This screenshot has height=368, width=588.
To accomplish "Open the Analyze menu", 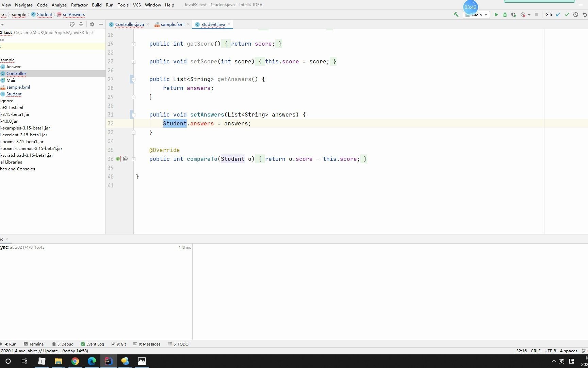I will pyautogui.click(x=59, y=5).
